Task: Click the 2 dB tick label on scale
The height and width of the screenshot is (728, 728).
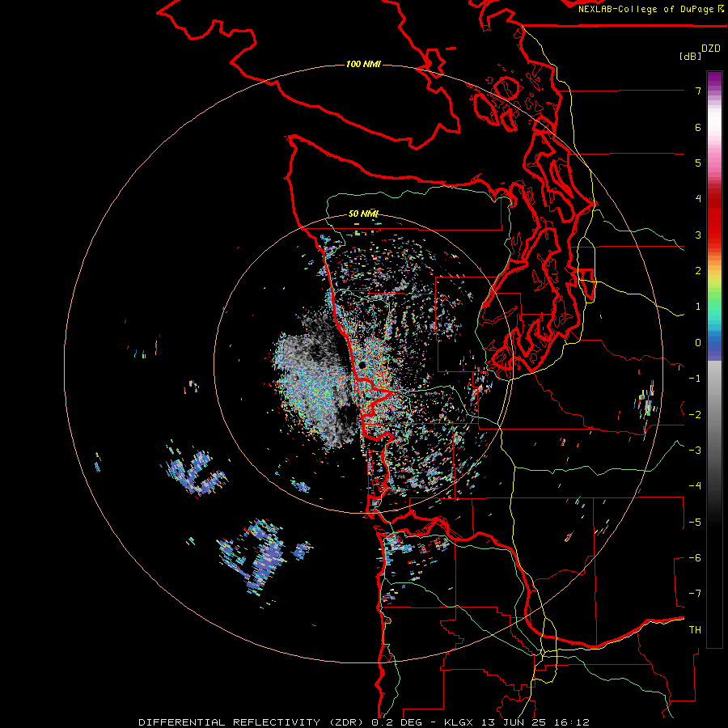Action: (698, 271)
